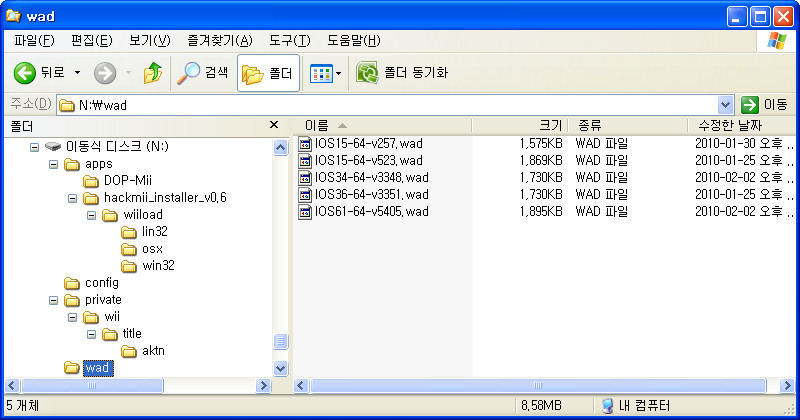Click file list horizontal scroll-right arrow

tap(787, 385)
